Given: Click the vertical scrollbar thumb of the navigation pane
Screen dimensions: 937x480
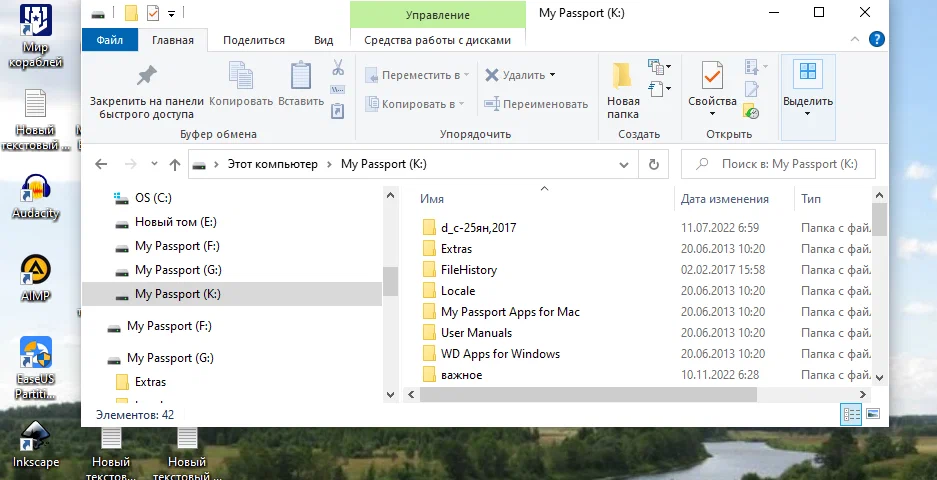Looking at the screenshot, I should coord(390,281).
